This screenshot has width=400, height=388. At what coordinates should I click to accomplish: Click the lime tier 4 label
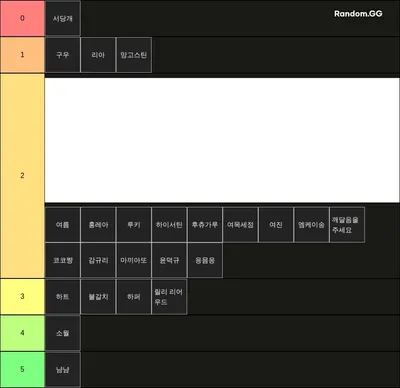coord(22,333)
